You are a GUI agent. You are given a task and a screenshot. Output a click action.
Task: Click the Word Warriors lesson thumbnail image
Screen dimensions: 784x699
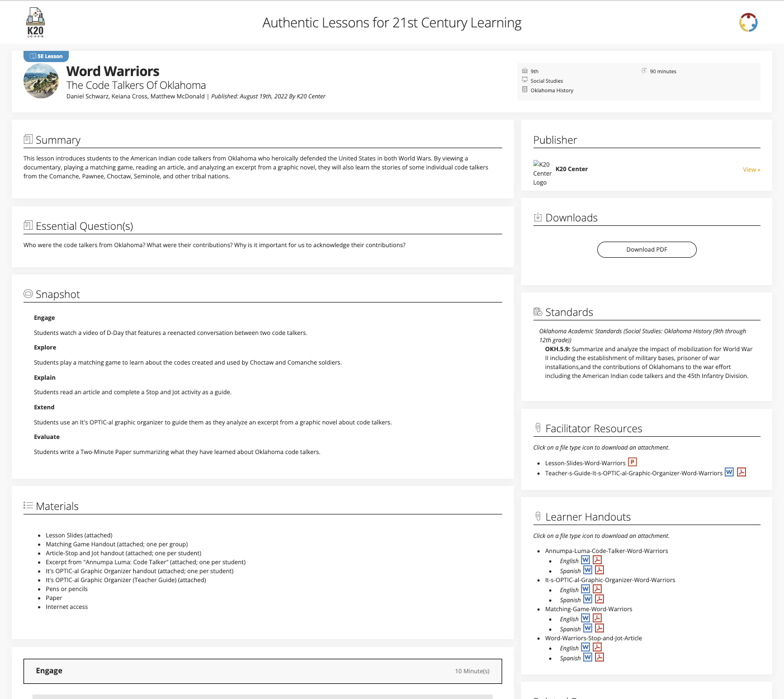tap(41, 81)
